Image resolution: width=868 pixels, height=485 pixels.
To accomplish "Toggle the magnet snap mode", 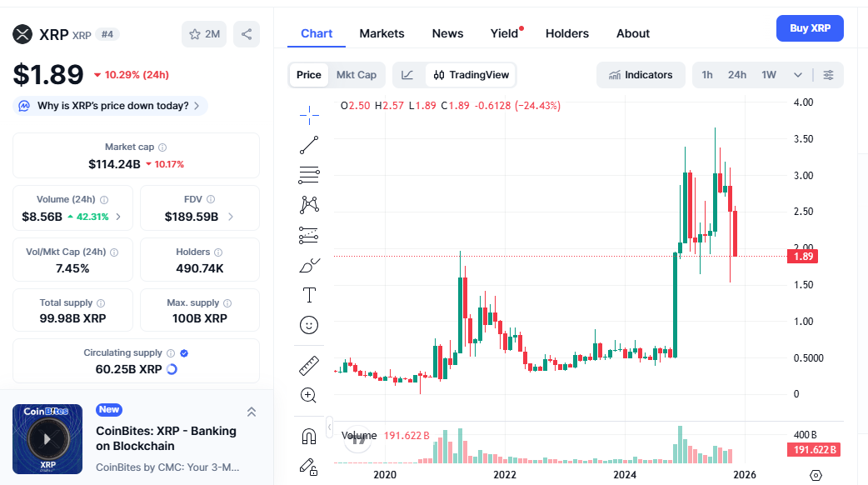I will tap(309, 437).
